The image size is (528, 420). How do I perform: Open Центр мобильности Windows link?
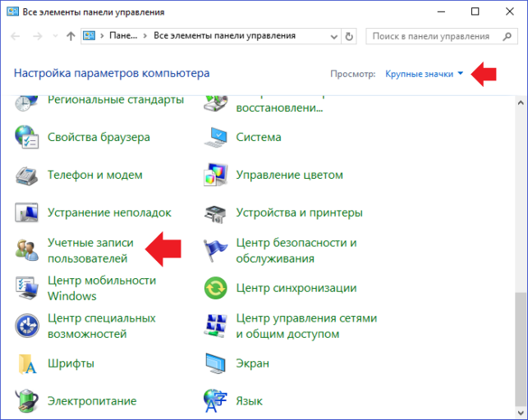click(x=102, y=288)
